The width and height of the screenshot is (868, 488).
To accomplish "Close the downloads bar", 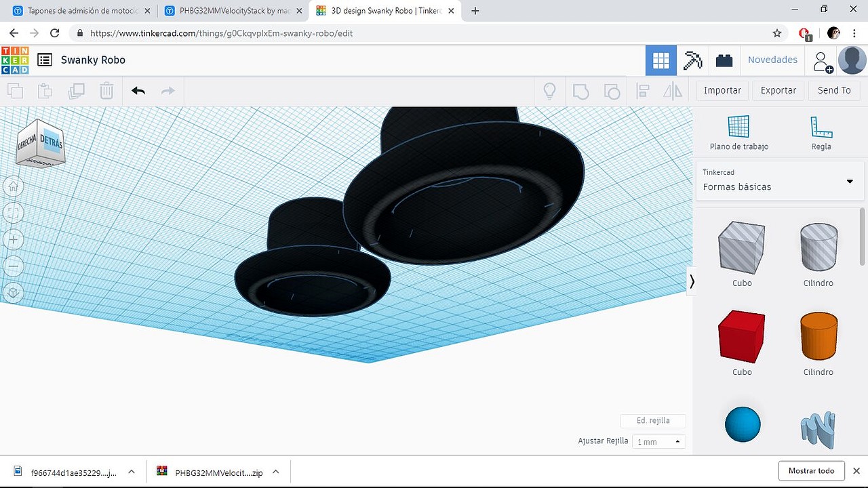I will pos(856,471).
